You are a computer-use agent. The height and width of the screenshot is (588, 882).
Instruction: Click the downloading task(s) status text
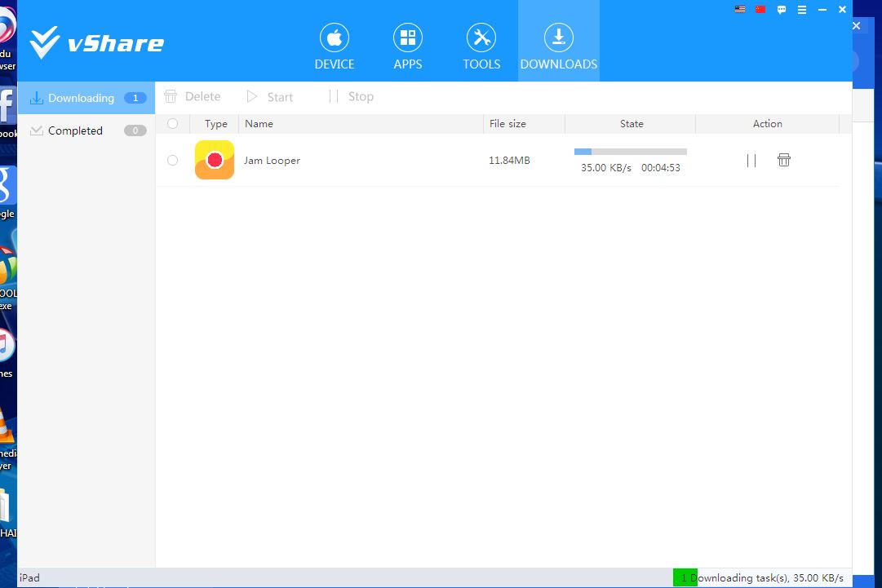(x=762, y=578)
